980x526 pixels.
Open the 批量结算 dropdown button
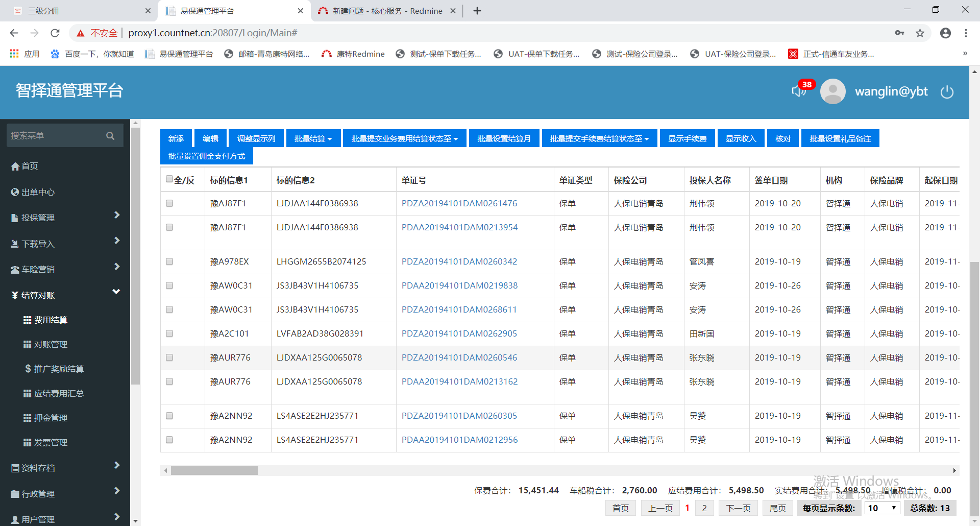click(x=313, y=138)
